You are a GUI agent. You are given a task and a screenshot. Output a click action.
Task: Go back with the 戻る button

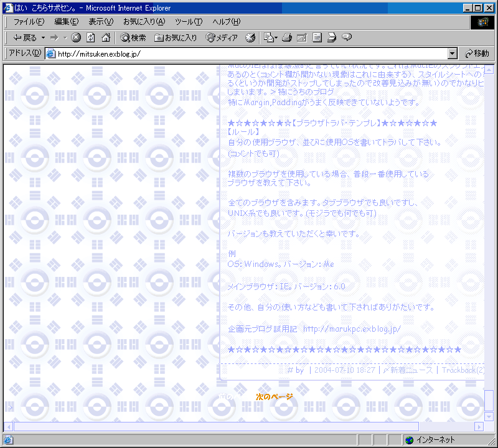[25, 38]
